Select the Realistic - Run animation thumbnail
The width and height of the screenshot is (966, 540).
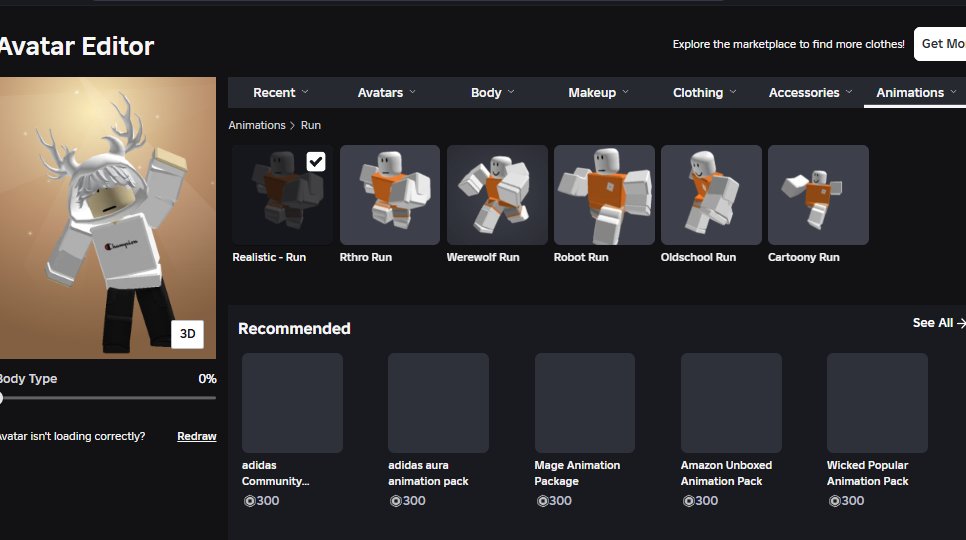282,195
